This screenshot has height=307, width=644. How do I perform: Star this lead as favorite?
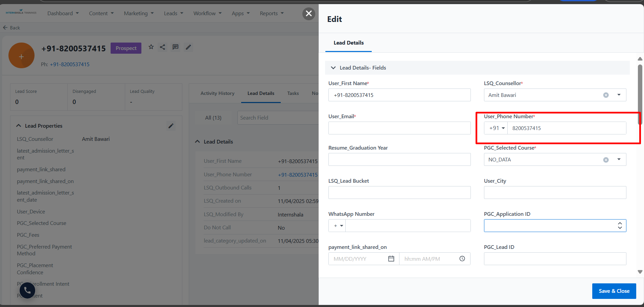[x=151, y=47]
